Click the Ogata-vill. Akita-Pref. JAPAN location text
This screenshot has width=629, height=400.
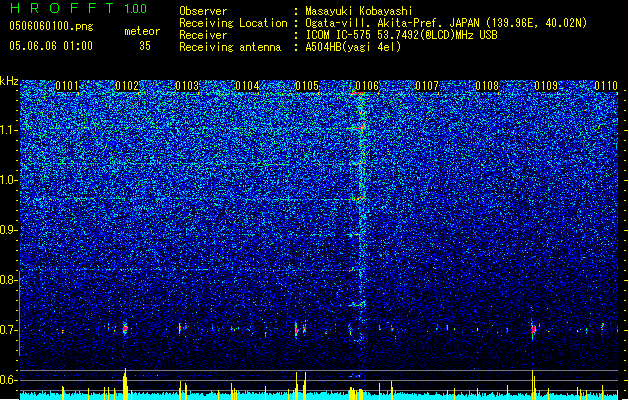point(446,23)
